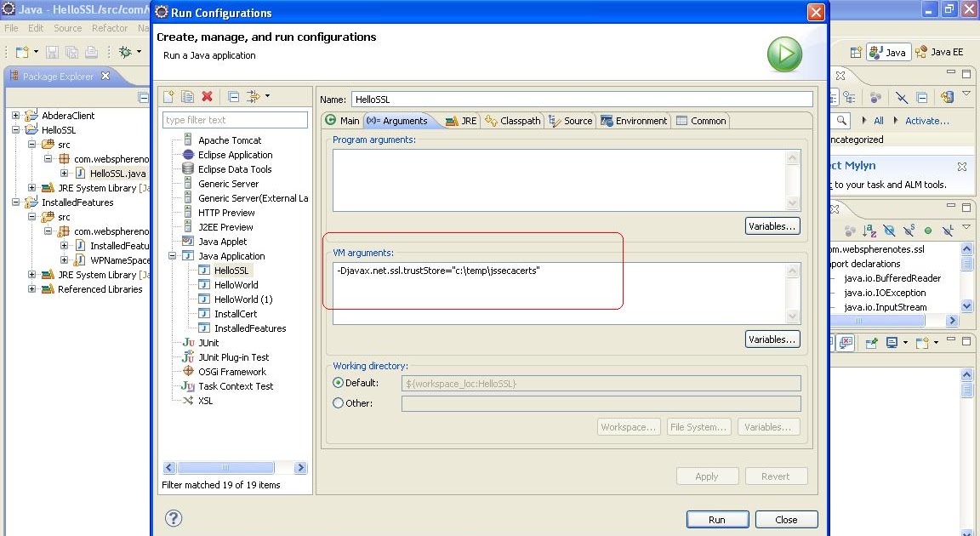Open File menu in Eclipse window
This screenshot has width=980, height=536.
click(11, 28)
